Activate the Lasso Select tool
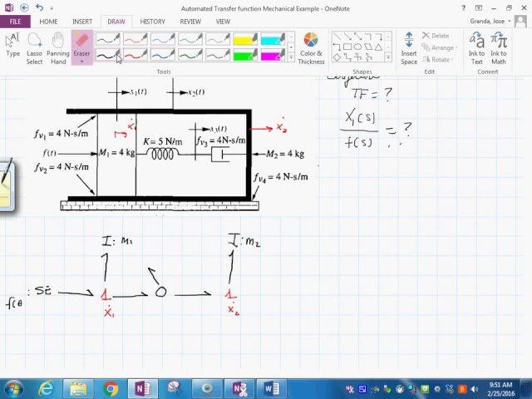 click(x=34, y=48)
